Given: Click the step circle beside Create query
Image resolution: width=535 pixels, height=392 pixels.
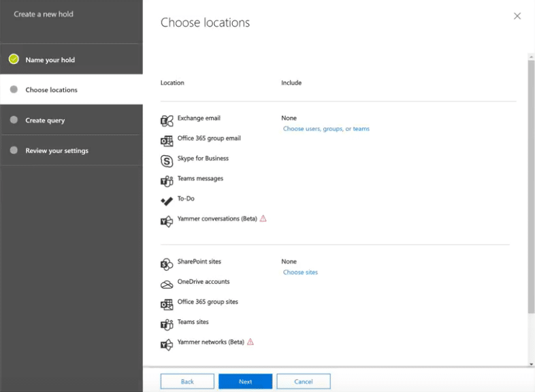Looking at the screenshot, I should 14,120.
